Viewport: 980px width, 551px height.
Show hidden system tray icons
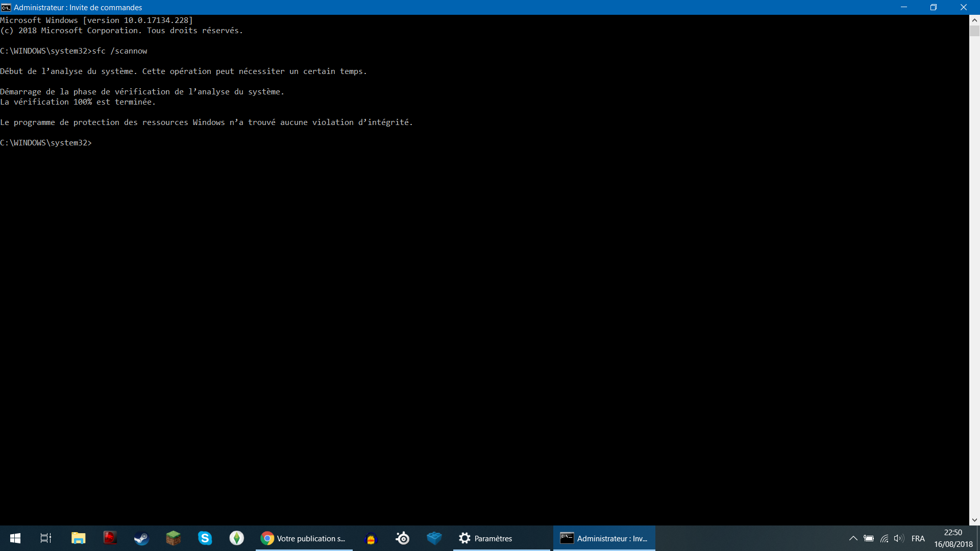click(853, 538)
